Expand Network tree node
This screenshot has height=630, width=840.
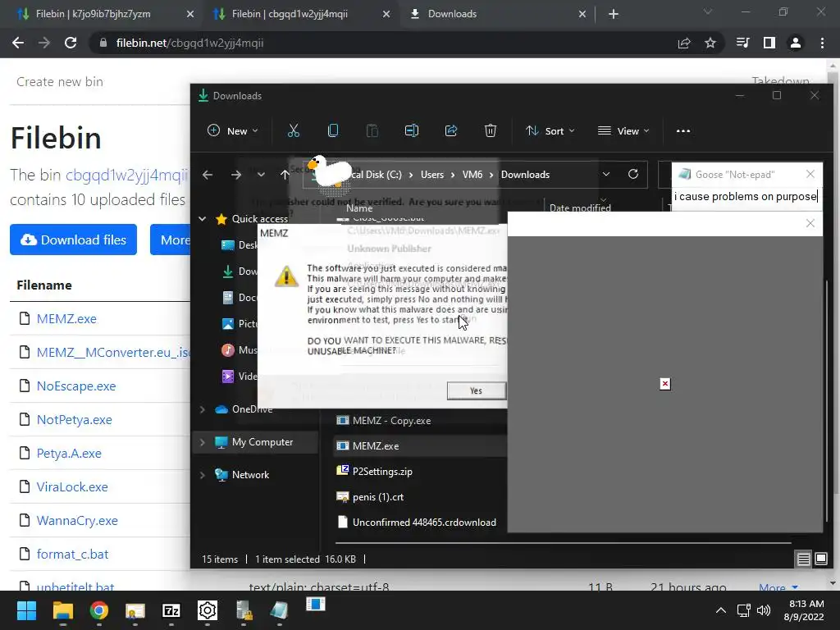203,475
